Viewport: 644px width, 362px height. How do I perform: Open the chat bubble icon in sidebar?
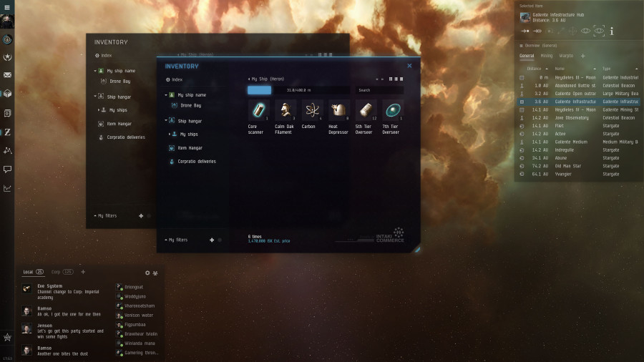[7, 170]
